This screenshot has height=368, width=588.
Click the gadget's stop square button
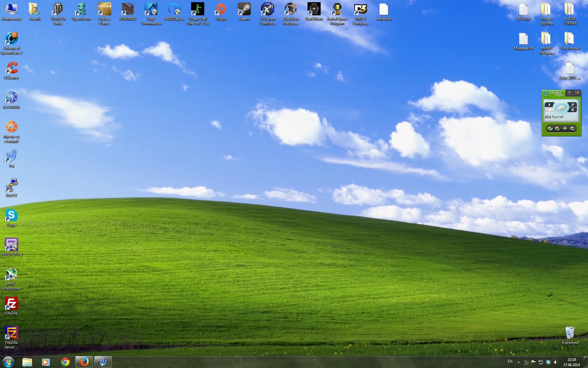click(x=549, y=110)
